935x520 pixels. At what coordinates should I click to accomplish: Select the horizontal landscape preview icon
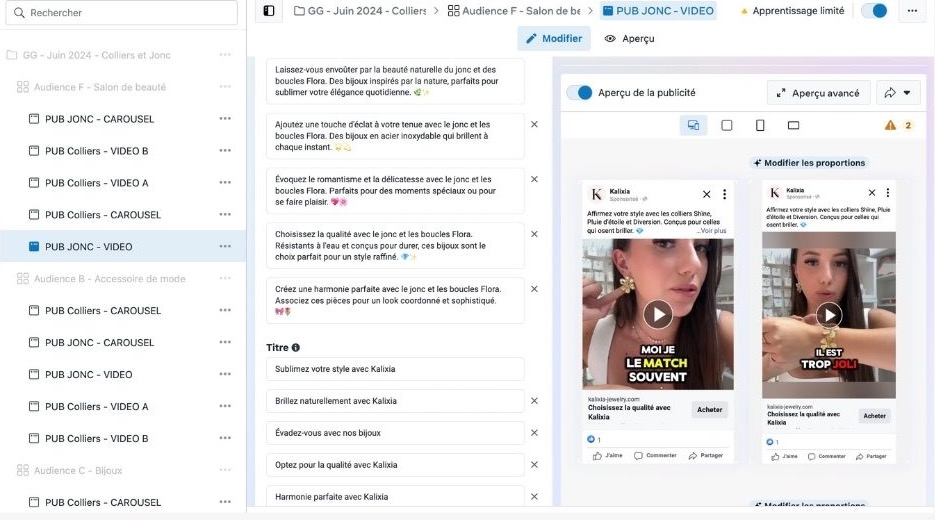click(x=794, y=125)
